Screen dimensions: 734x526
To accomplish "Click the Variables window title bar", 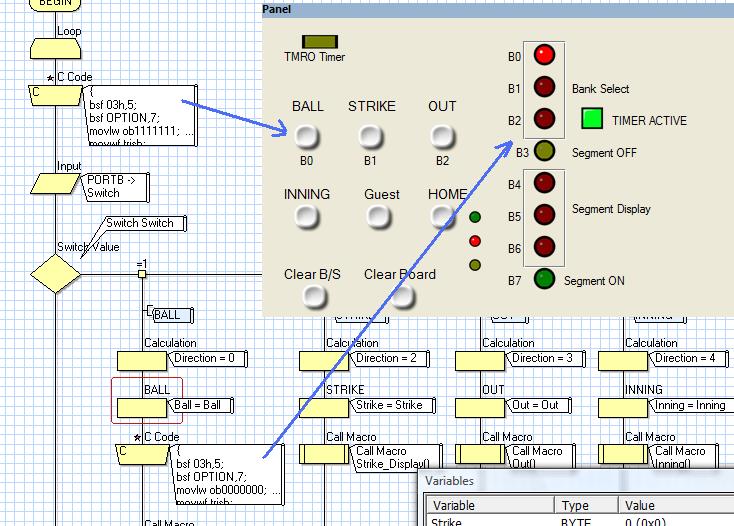I will [576, 481].
